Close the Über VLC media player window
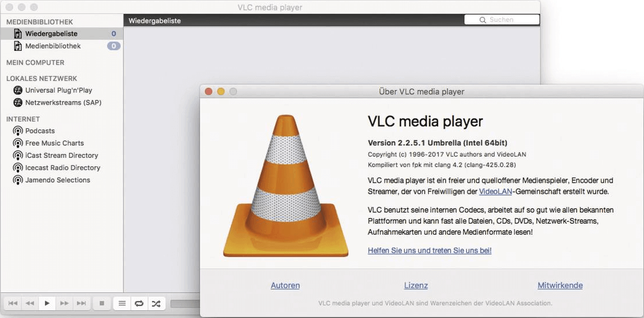644x318 pixels. click(x=209, y=91)
